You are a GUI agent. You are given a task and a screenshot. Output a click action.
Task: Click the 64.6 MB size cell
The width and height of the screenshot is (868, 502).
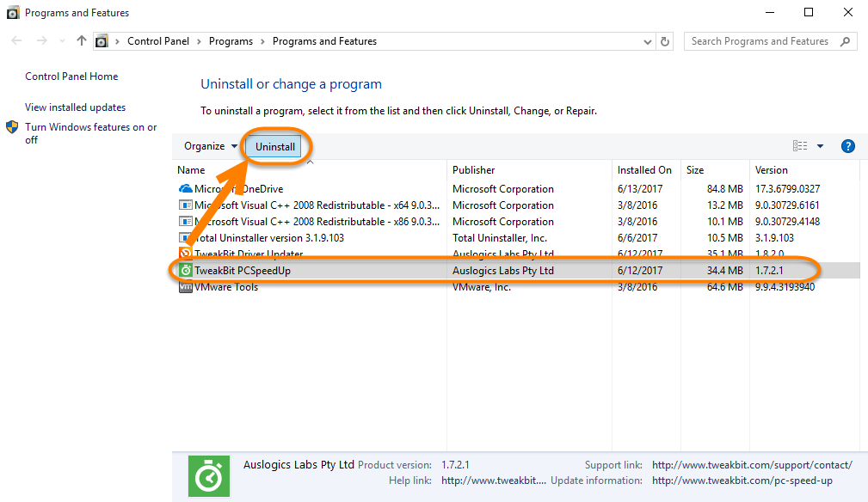point(724,287)
